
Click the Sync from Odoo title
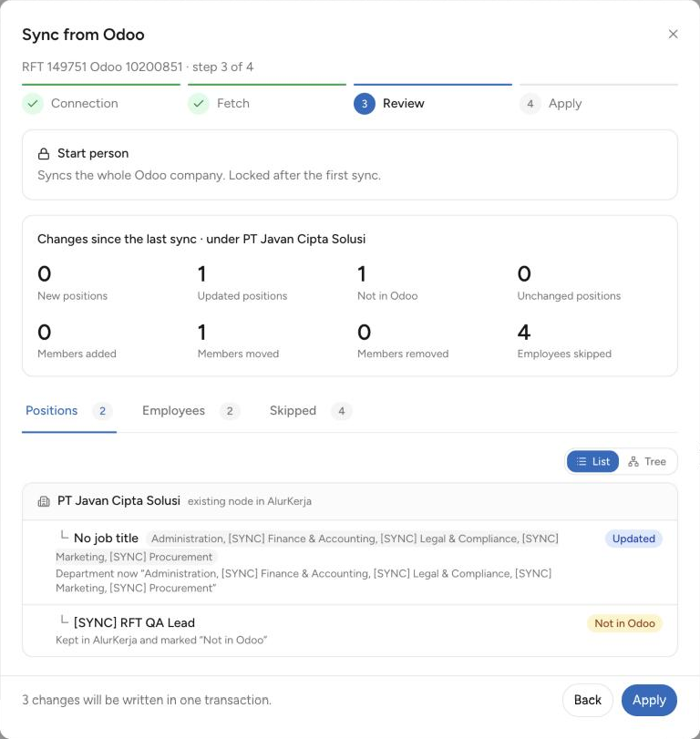pyautogui.click(x=83, y=35)
